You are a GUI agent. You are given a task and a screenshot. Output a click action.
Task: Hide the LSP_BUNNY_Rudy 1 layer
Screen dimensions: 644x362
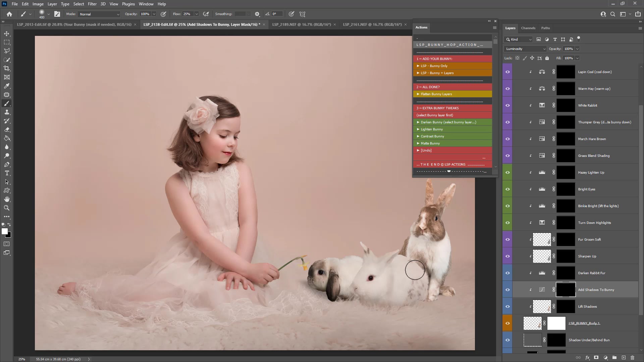507,323
